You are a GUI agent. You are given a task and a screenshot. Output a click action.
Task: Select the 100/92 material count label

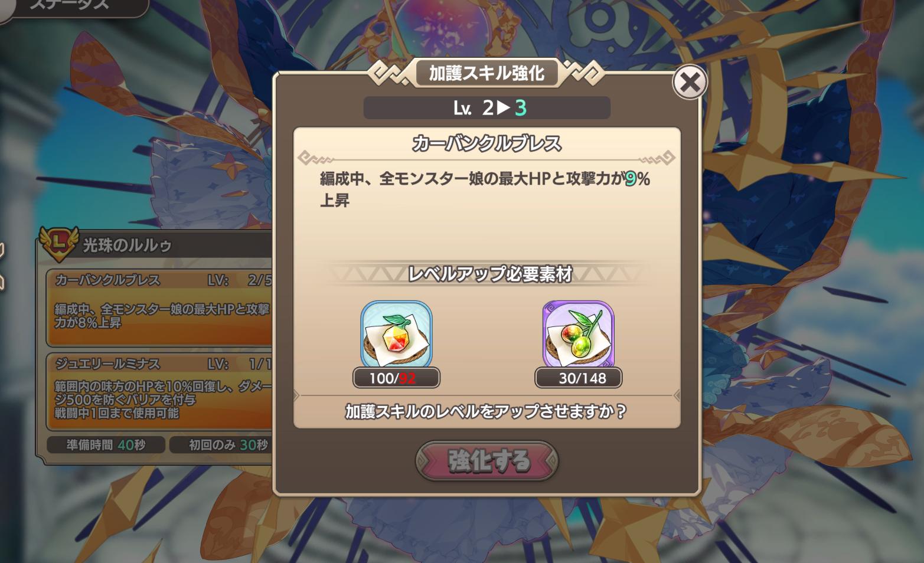click(396, 378)
